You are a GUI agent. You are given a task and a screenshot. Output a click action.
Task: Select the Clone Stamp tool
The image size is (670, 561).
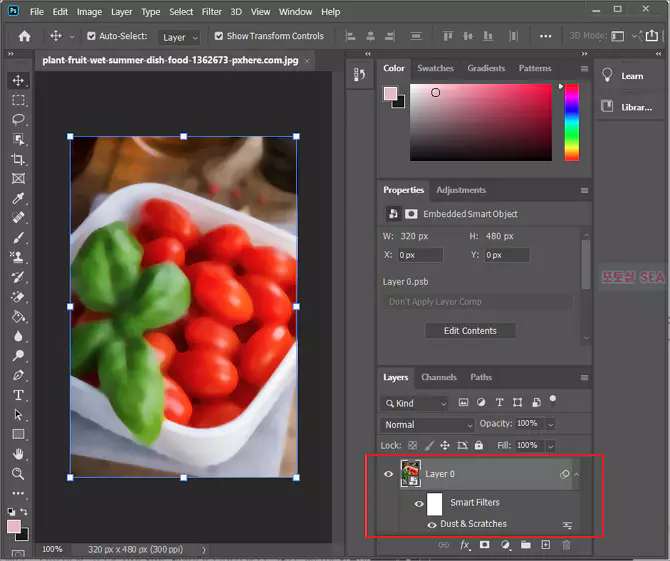tap(18, 257)
